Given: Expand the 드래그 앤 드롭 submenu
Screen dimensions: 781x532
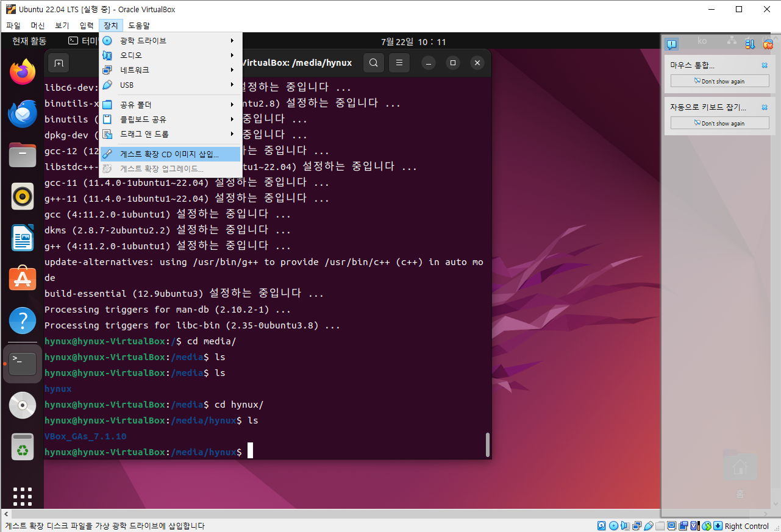Looking at the screenshot, I should click(171, 133).
